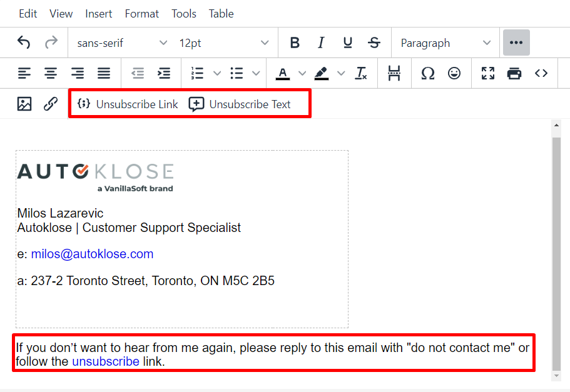
Task: Open the Format menu
Action: (x=141, y=13)
